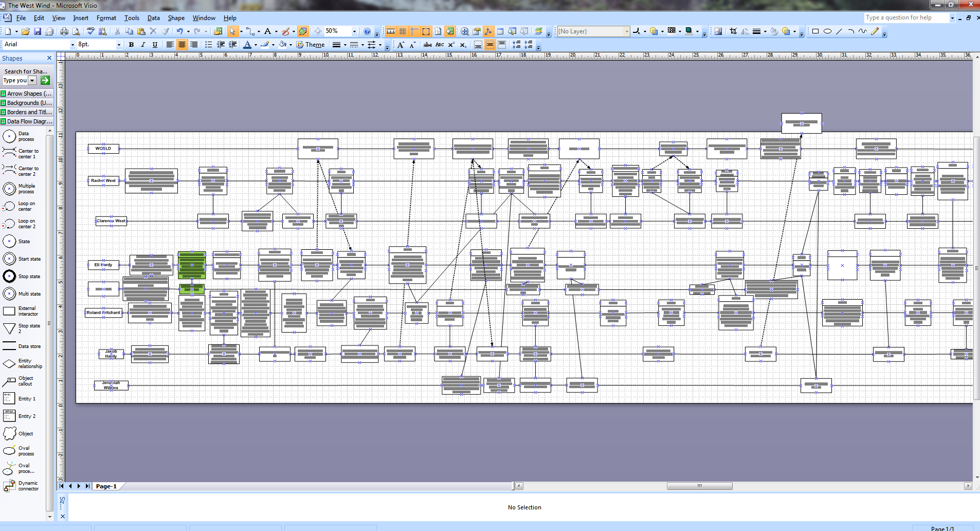This screenshot has height=531, width=980.
Task: Click the Layer Properties icon
Action: pyautogui.click(x=538, y=31)
